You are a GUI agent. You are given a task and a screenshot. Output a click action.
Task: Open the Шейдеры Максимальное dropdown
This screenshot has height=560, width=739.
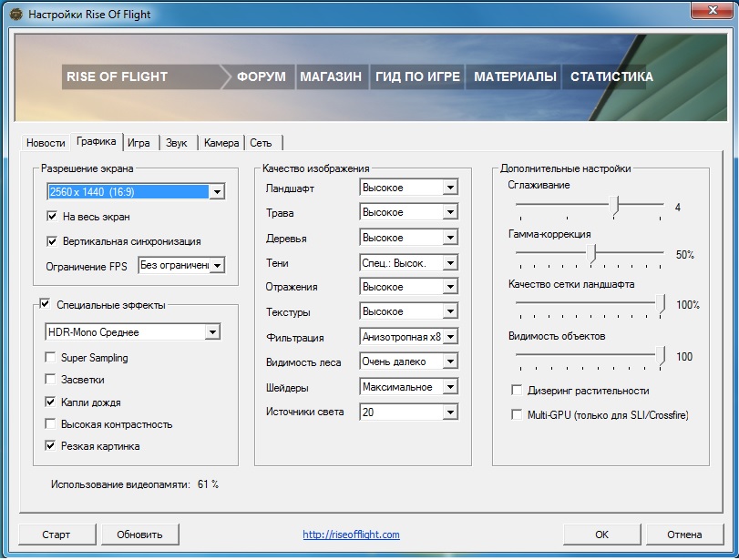click(x=450, y=387)
